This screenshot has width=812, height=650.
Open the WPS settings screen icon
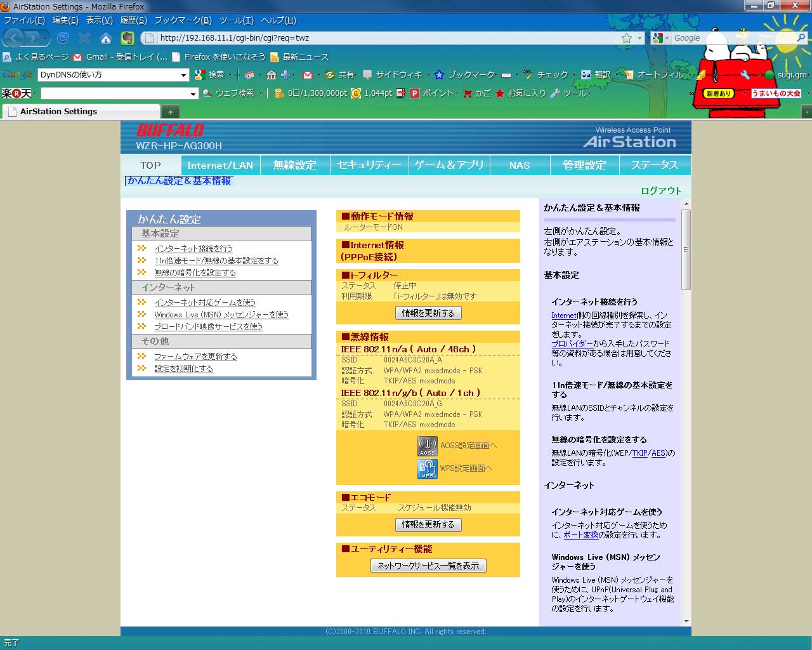(428, 468)
